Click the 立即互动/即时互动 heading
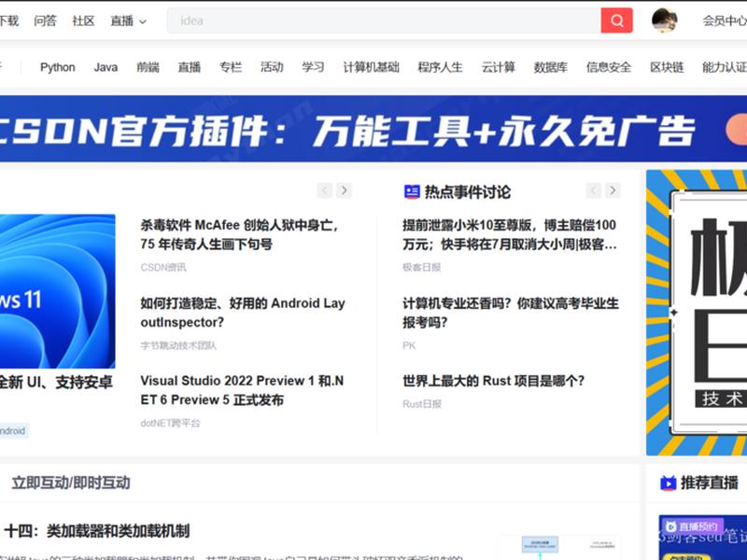This screenshot has width=747, height=560. [71, 483]
